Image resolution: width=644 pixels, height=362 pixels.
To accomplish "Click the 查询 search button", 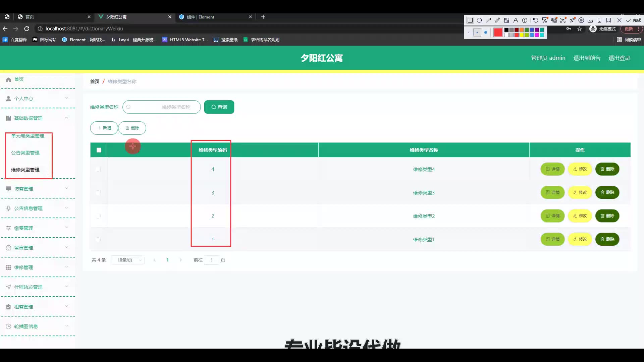I will pos(219,107).
